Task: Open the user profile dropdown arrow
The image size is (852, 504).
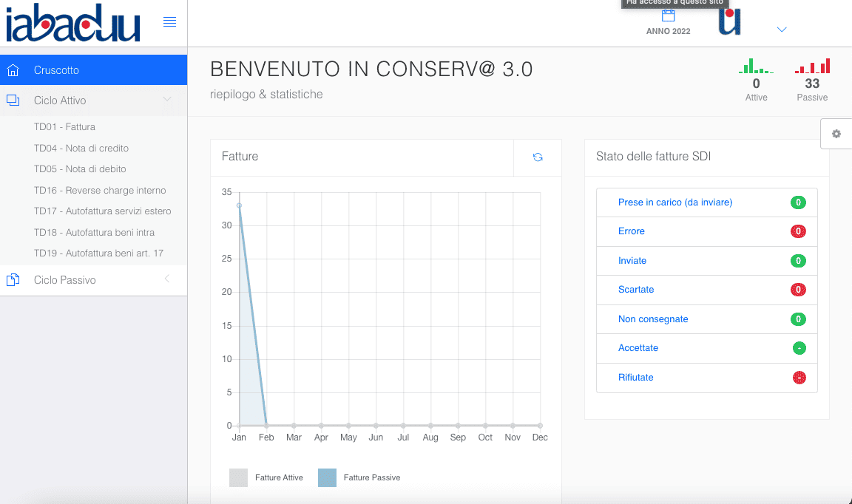Action: 782,30
